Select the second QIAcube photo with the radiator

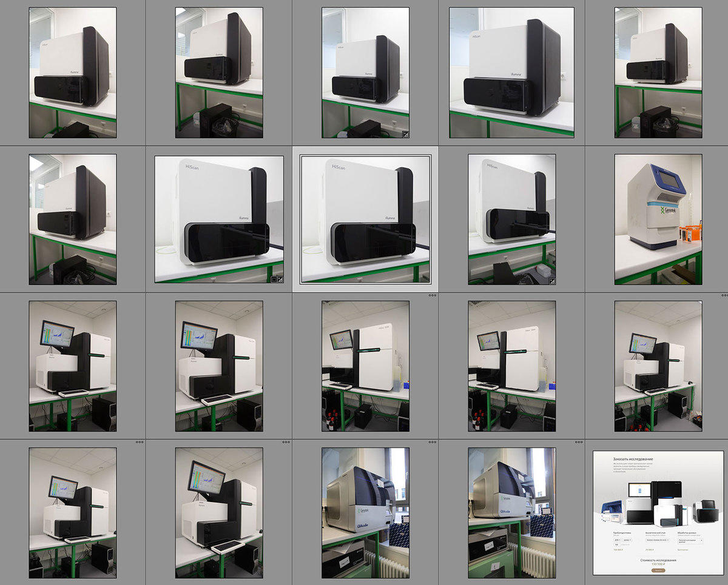(511, 513)
